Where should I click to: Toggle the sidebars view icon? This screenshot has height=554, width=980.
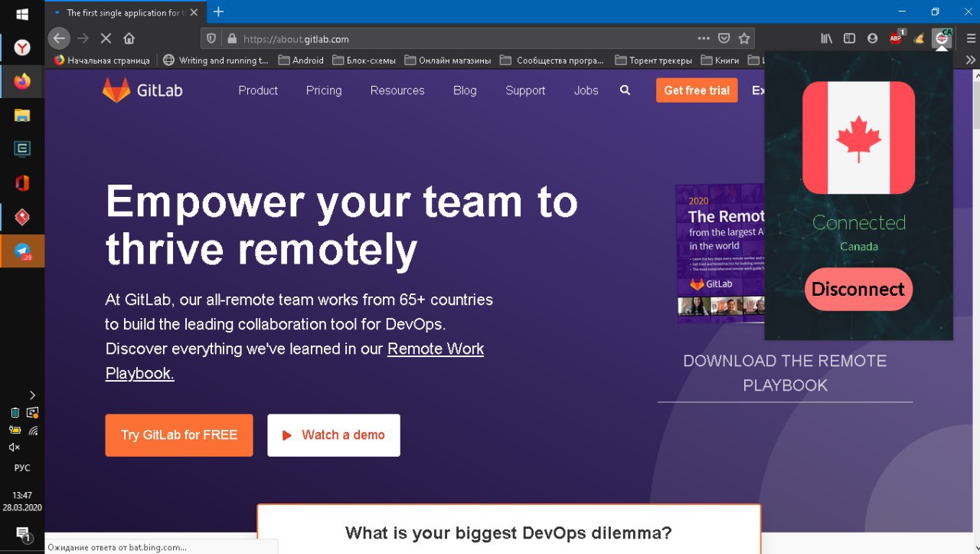[849, 38]
